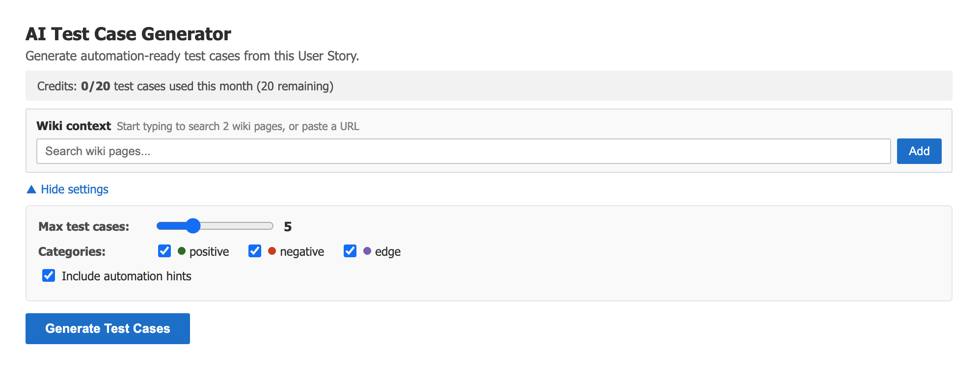This screenshot has width=980, height=379.
Task: Click the upward triangle next to Hide settings
Action: 31,189
